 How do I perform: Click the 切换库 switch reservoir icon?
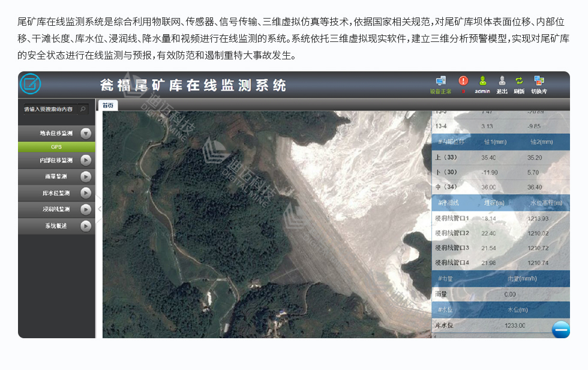[x=539, y=81]
